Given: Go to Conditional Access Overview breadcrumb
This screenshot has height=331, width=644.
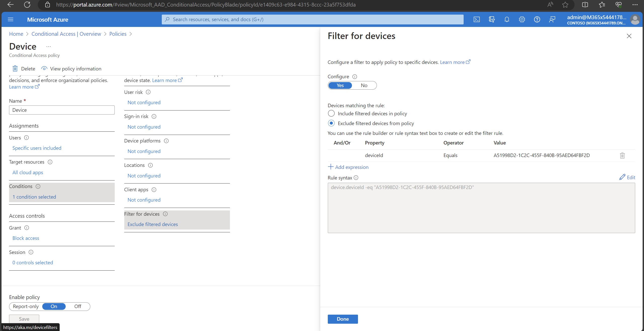Looking at the screenshot, I should coord(66,34).
